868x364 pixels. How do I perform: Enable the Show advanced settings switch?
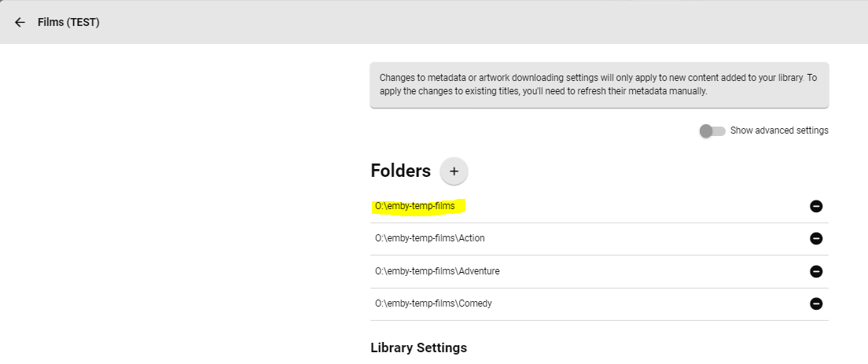click(x=712, y=131)
